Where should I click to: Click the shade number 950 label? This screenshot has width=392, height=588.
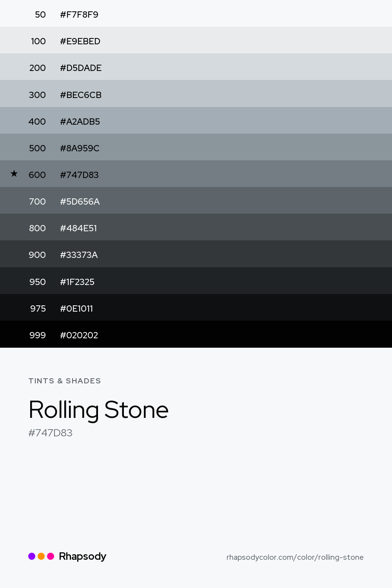[x=38, y=282]
